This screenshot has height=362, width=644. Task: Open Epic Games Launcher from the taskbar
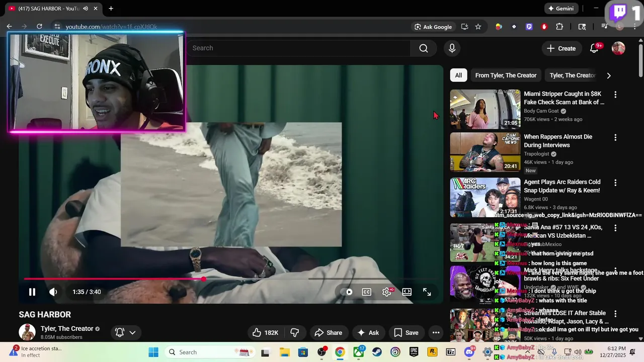point(414,352)
